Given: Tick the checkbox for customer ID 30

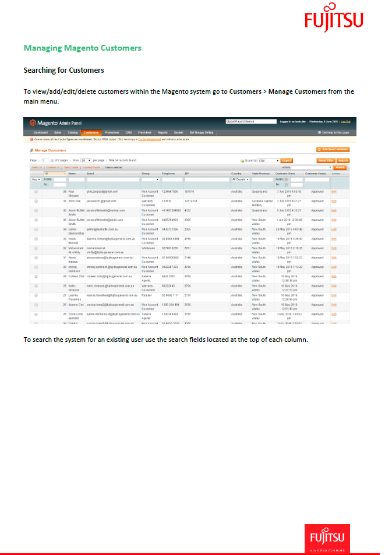Looking at the screenshot, I should tap(36, 267).
